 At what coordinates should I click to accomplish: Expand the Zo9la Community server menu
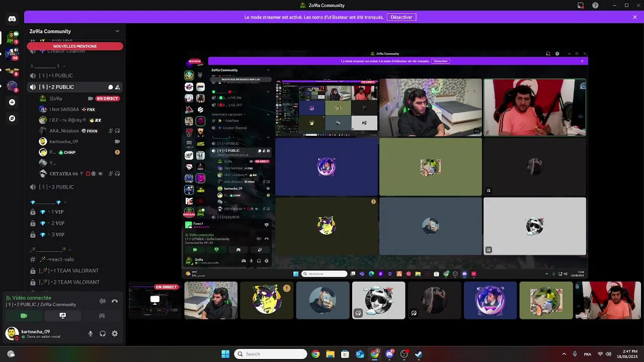tap(117, 31)
